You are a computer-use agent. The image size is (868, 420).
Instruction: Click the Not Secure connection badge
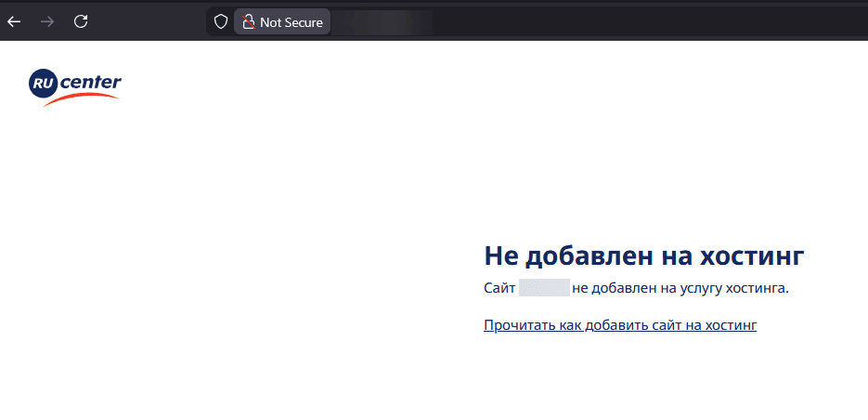282,22
